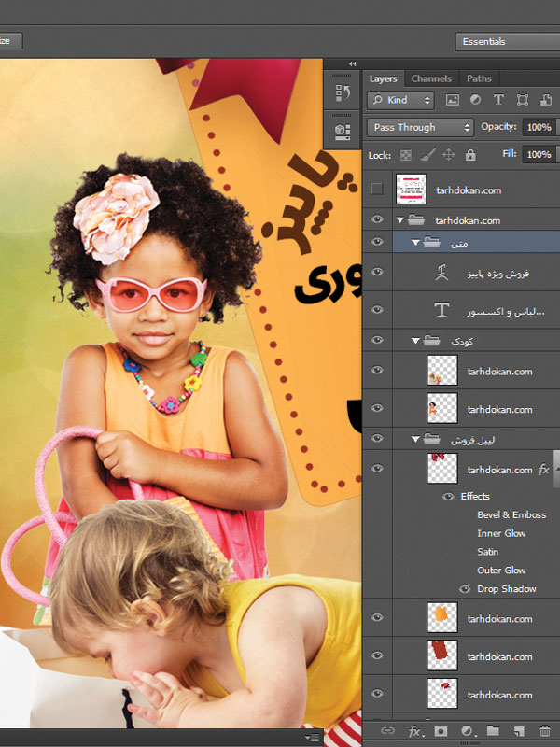Filter layers by type layers icon

[x=498, y=100]
